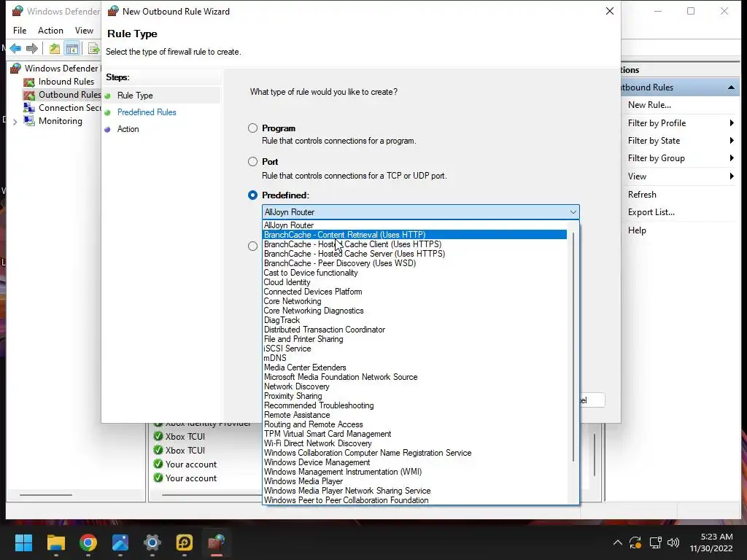Select the Predefined radio button

pos(252,195)
